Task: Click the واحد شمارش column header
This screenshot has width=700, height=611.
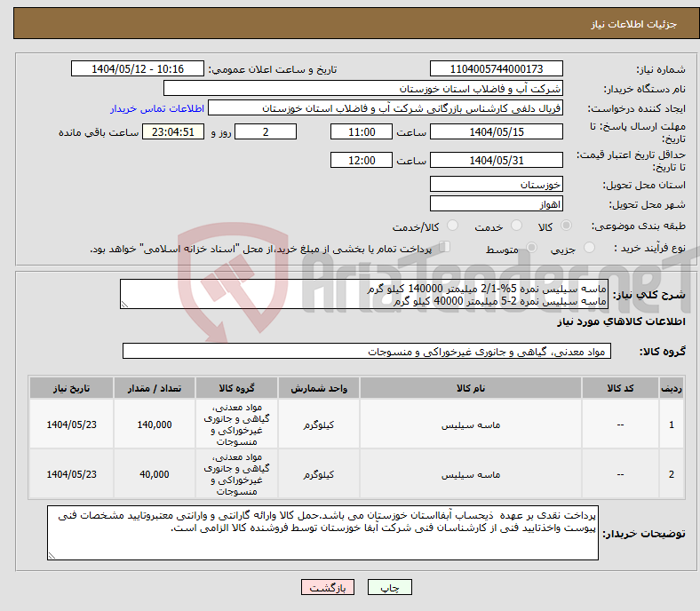Action: 319,388
